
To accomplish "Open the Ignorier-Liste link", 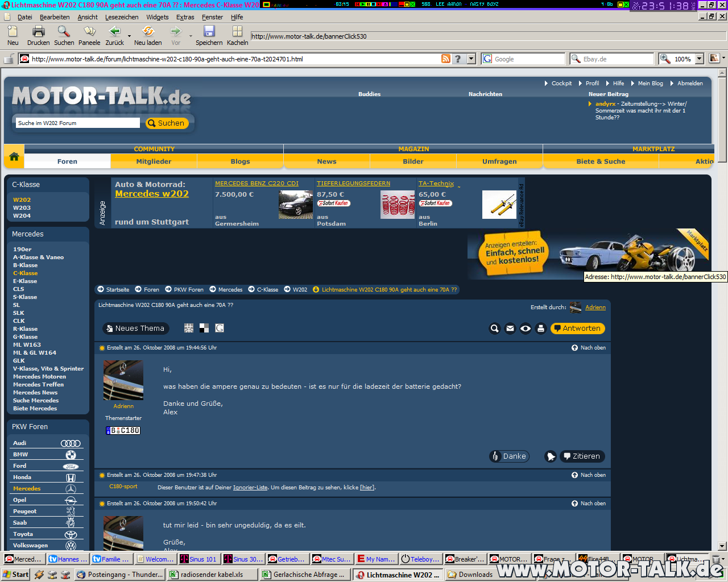I will click(x=250, y=488).
